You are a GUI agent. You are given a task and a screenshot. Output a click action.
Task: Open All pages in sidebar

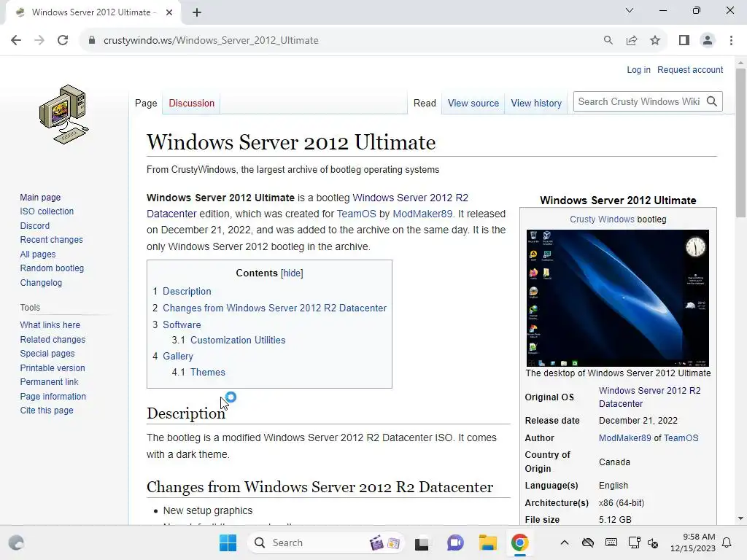pos(38,254)
